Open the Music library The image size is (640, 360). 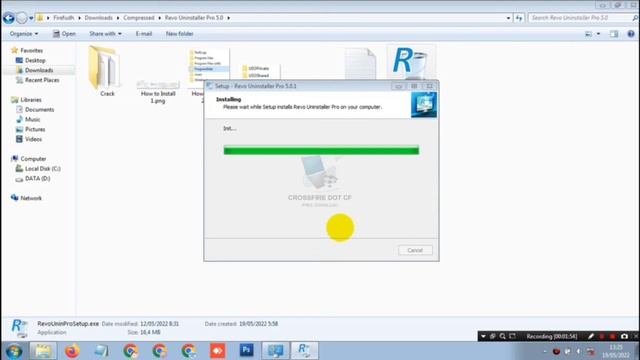(32, 119)
